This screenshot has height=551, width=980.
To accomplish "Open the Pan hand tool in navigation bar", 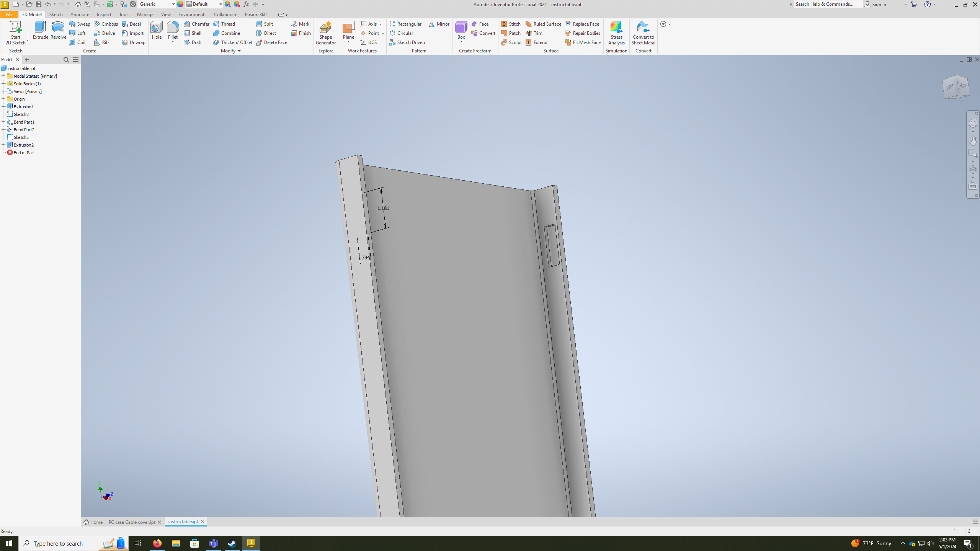I will point(973,140).
